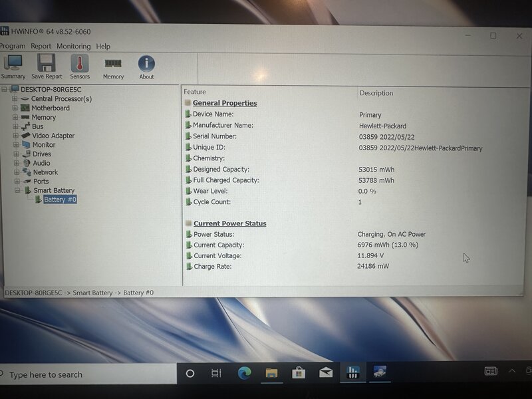
Task: Open File Explorer from the taskbar
Action: [x=271, y=373]
